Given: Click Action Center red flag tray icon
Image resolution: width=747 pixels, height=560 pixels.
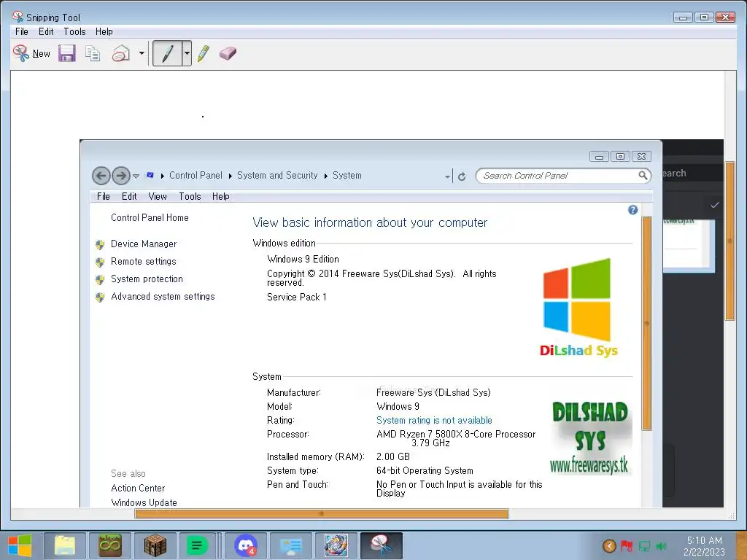Looking at the screenshot, I should pos(627,545).
